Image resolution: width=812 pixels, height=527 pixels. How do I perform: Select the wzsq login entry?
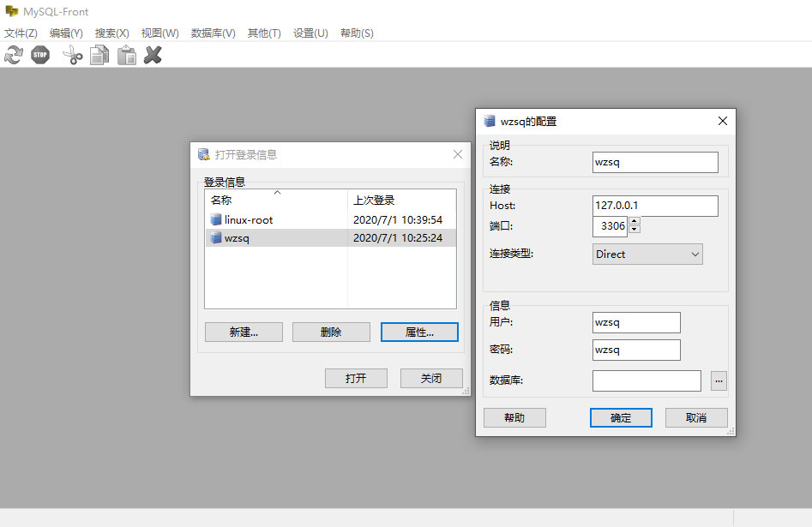[x=330, y=237]
